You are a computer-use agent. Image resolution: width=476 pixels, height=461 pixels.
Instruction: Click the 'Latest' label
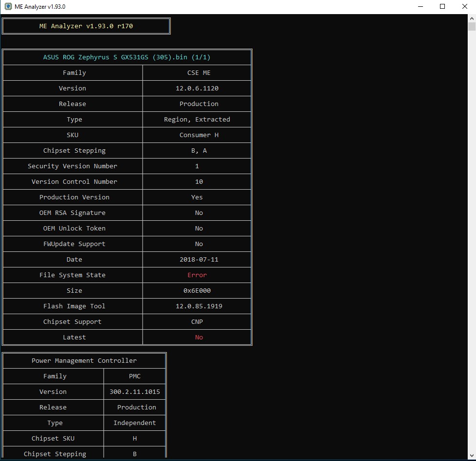74,337
